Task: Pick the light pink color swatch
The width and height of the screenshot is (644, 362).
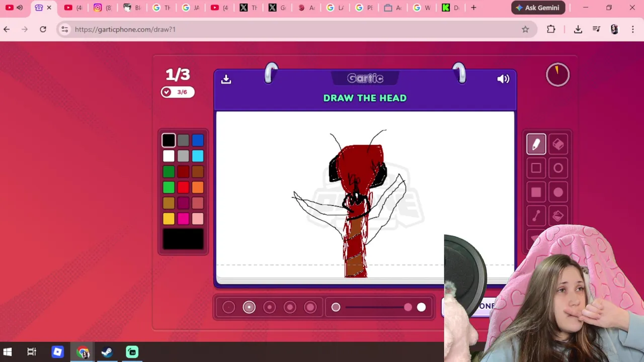Action: coord(198,219)
